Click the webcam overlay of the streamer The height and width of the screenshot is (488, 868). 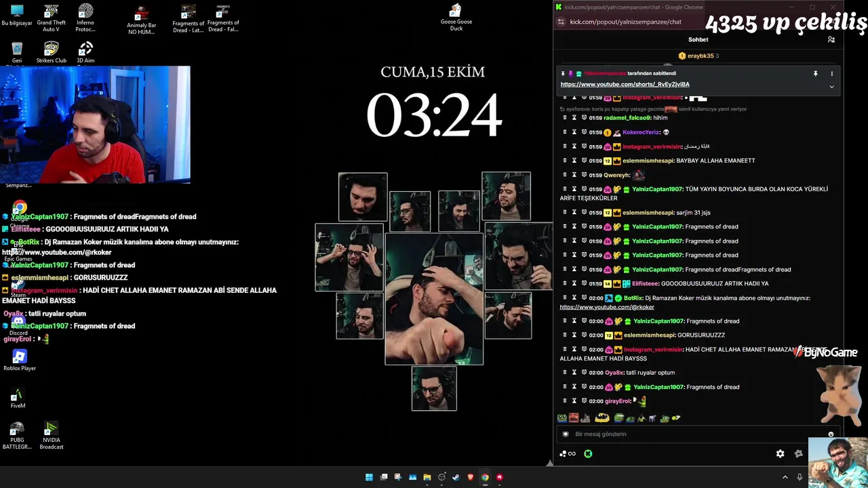point(95,125)
